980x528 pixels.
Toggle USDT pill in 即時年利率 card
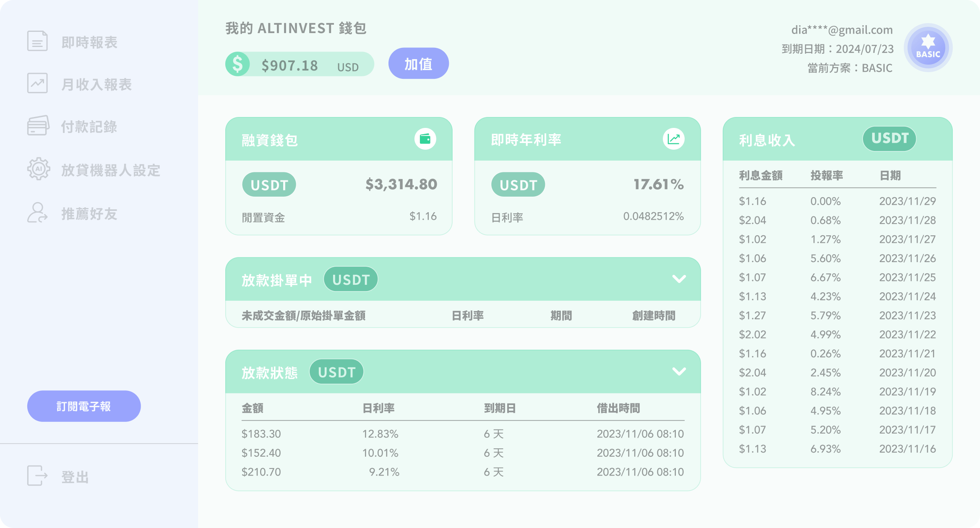pos(518,185)
